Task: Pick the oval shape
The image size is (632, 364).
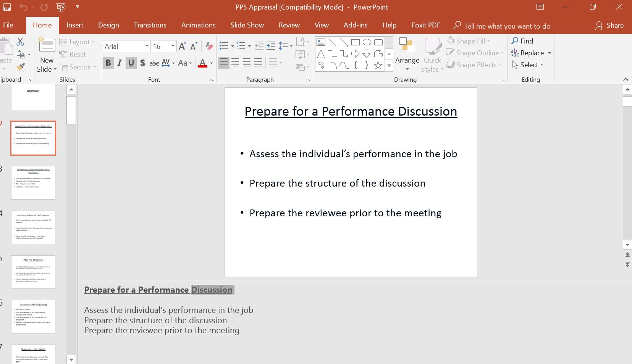Action: (367, 42)
